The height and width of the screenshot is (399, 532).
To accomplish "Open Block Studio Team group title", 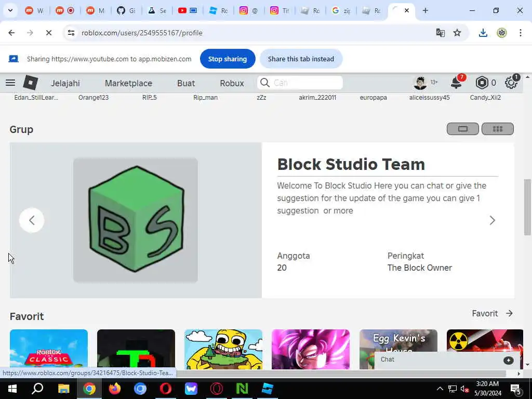I will click(x=351, y=164).
